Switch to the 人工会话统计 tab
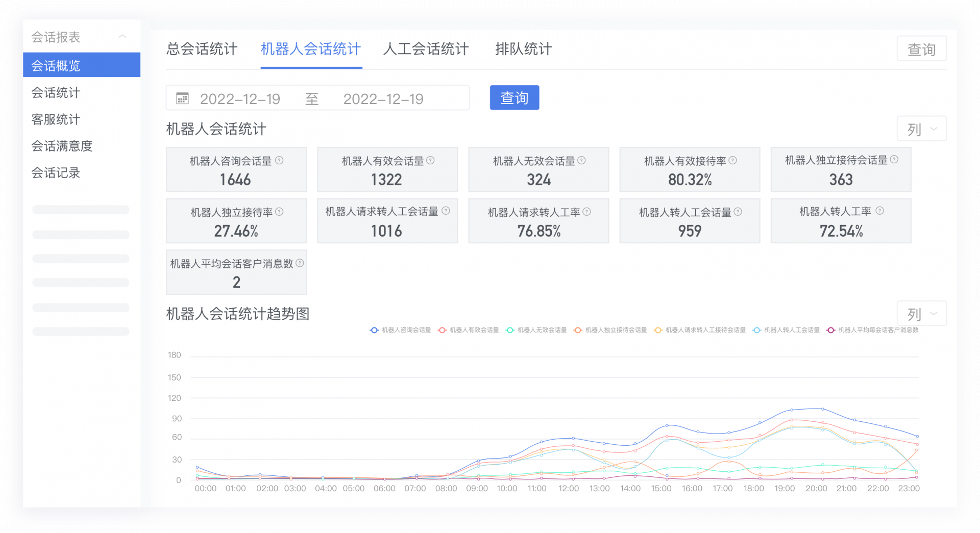Screen dimensions: 980x533 [425, 49]
